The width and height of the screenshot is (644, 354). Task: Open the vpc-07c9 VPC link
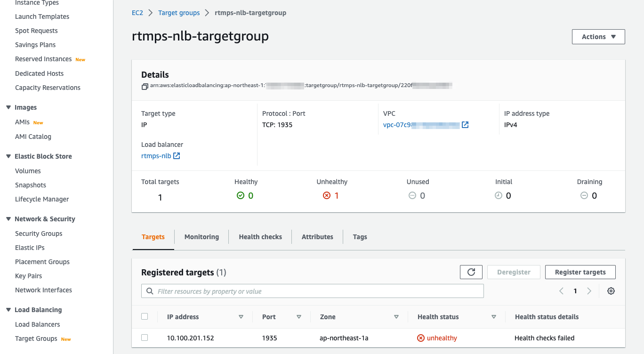coord(421,125)
